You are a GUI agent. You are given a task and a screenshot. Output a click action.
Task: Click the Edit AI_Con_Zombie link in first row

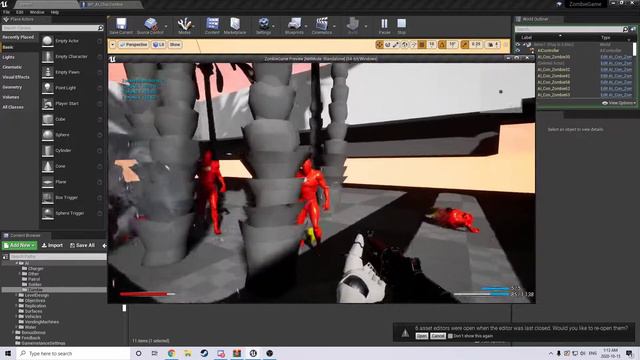pyautogui.click(x=616, y=57)
